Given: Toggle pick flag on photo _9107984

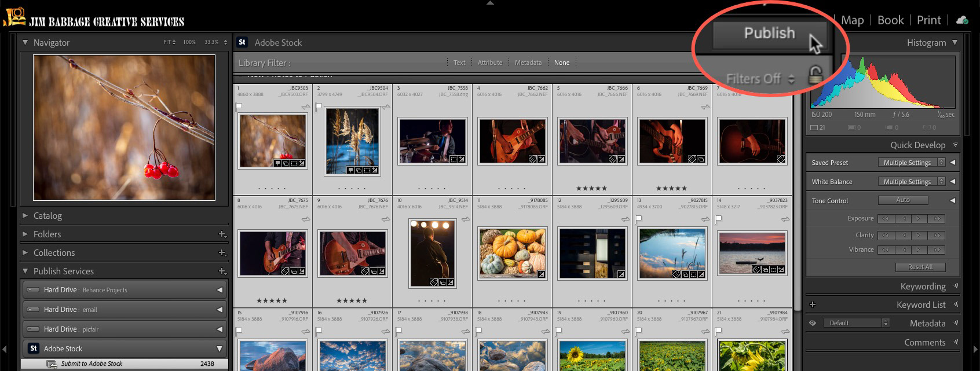Looking at the screenshot, I should (x=718, y=331).
